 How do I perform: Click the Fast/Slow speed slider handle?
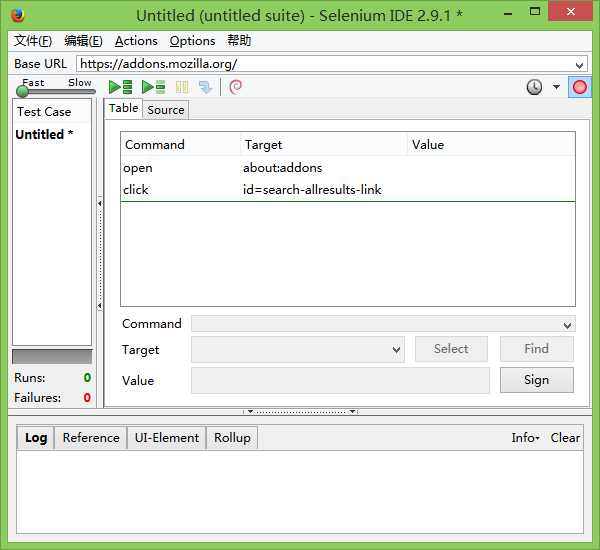tap(22, 91)
